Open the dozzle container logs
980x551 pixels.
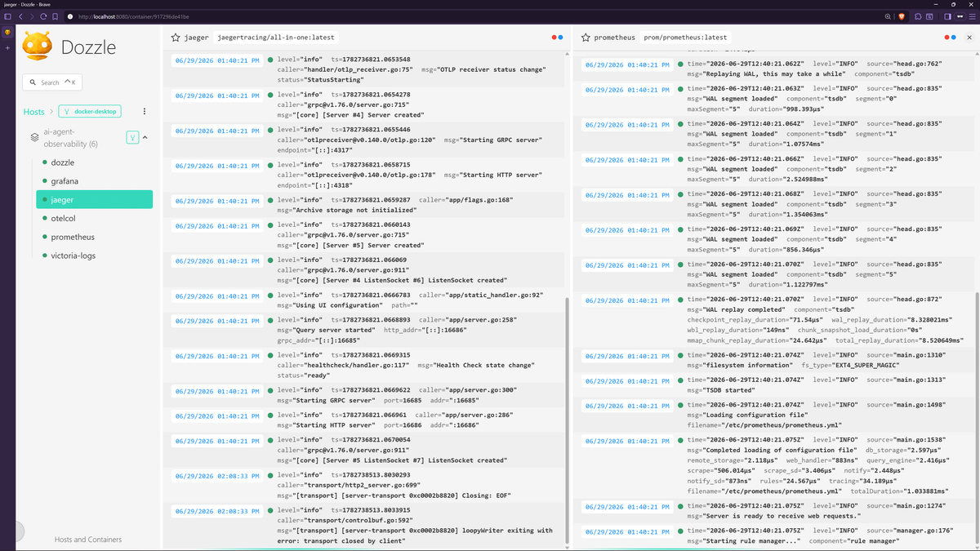coord(94,162)
